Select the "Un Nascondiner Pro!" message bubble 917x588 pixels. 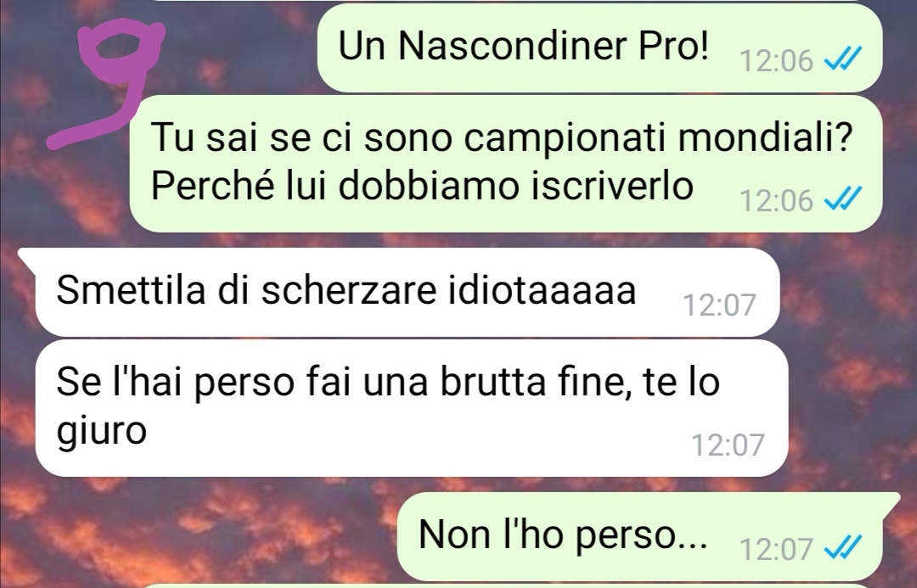[x=599, y=48]
